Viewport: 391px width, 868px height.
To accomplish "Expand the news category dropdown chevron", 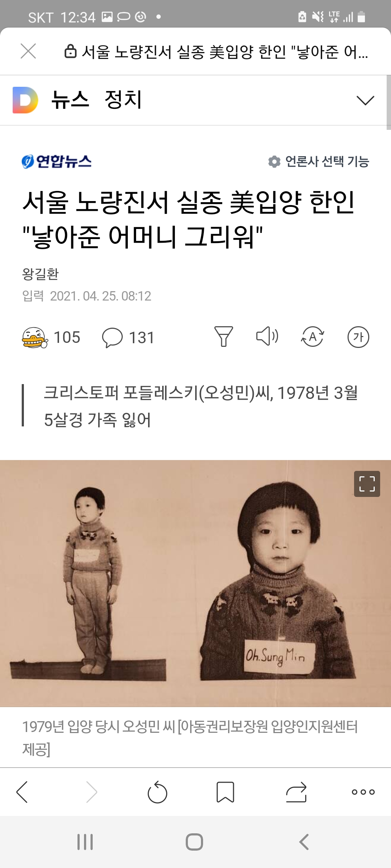I will point(365,100).
